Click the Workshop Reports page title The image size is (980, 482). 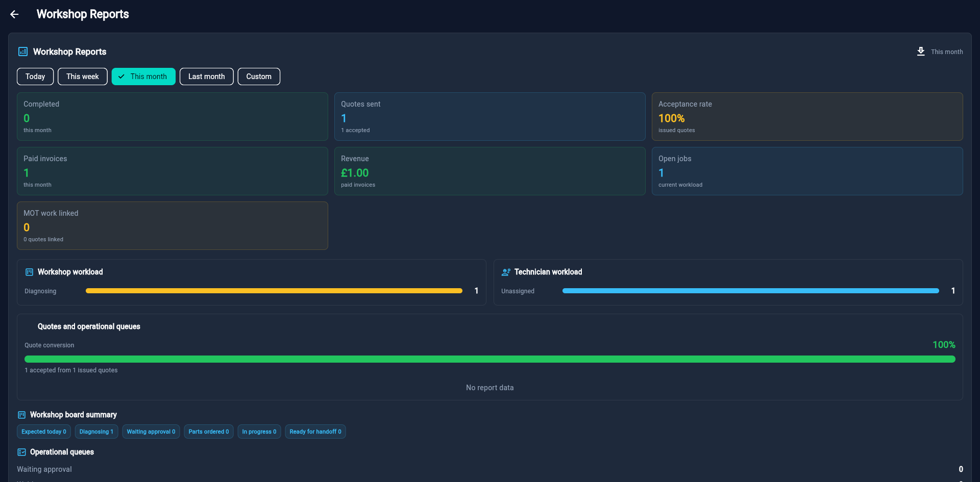point(83,14)
